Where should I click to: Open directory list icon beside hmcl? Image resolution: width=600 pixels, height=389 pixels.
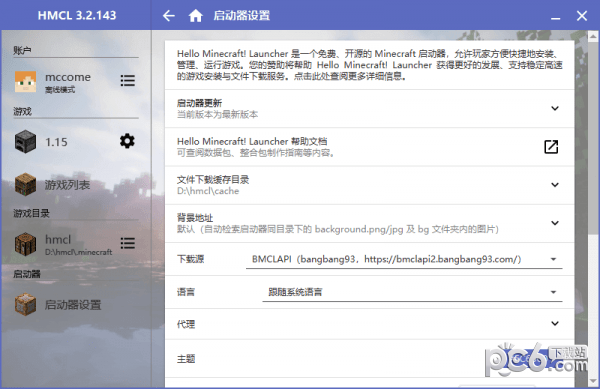point(127,243)
